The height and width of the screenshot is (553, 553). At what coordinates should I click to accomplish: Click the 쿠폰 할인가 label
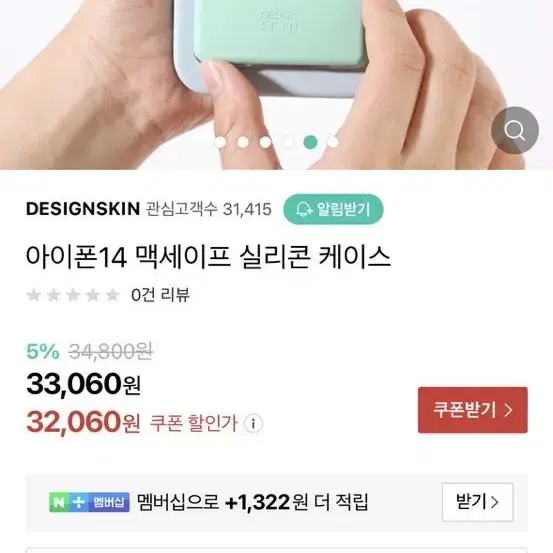194,423
